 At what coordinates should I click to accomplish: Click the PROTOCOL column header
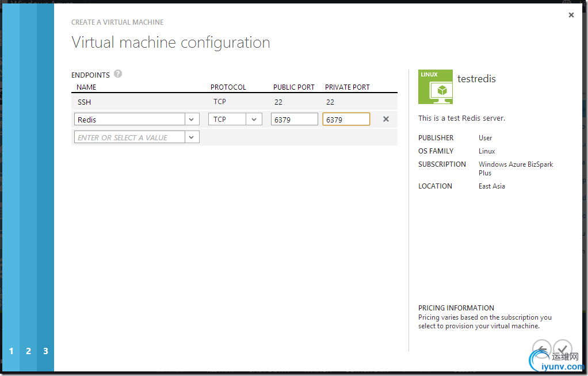tap(228, 87)
